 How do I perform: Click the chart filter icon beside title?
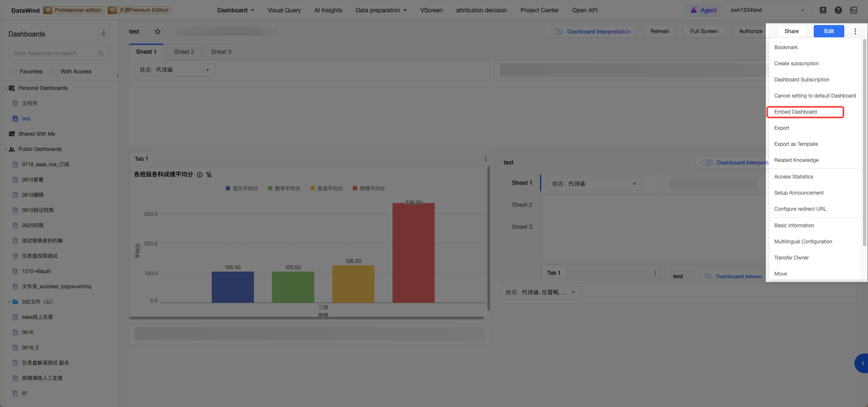tap(209, 175)
